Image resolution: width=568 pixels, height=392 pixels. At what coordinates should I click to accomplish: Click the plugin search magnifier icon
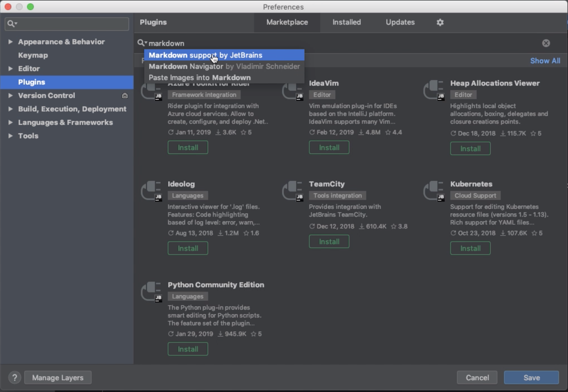(x=142, y=43)
